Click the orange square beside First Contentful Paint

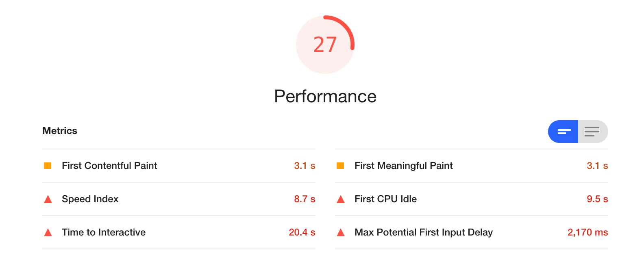point(48,166)
